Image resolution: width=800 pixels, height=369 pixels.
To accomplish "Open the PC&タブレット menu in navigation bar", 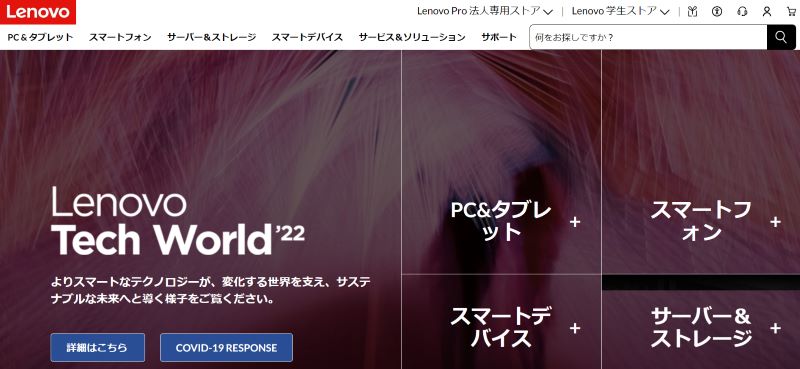I will [40, 37].
